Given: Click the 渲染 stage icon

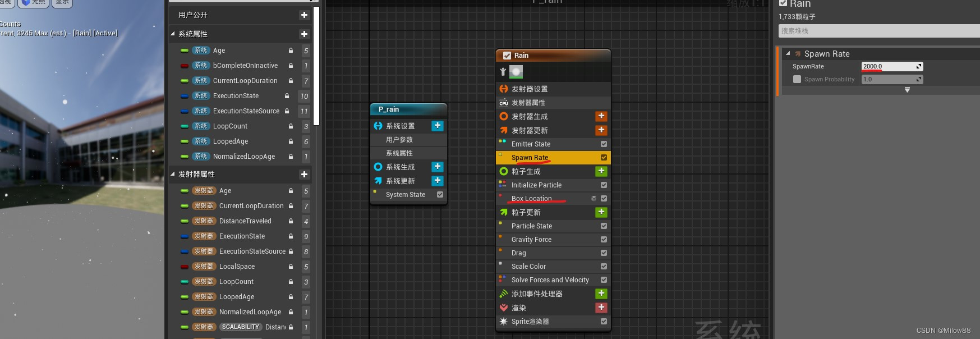Looking at the screenshot, I should tap(504, 308).
